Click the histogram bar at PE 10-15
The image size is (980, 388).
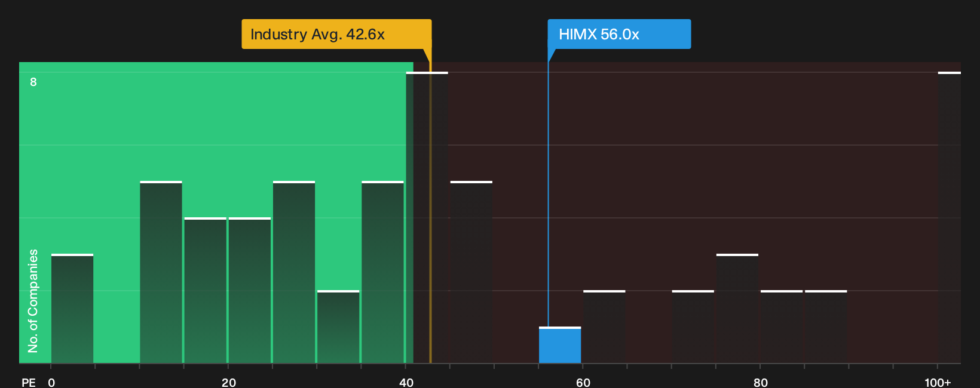pyautogui.click(x=161, y=272)
